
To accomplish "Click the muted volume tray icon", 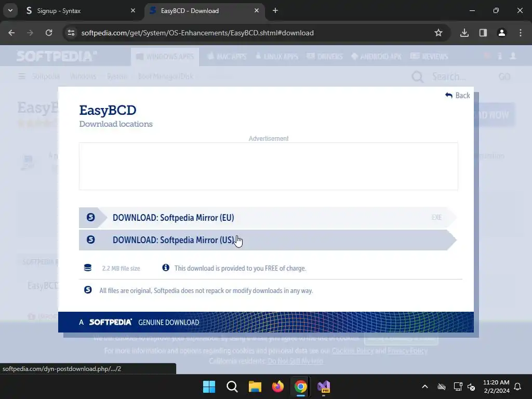I will point(471,387).
